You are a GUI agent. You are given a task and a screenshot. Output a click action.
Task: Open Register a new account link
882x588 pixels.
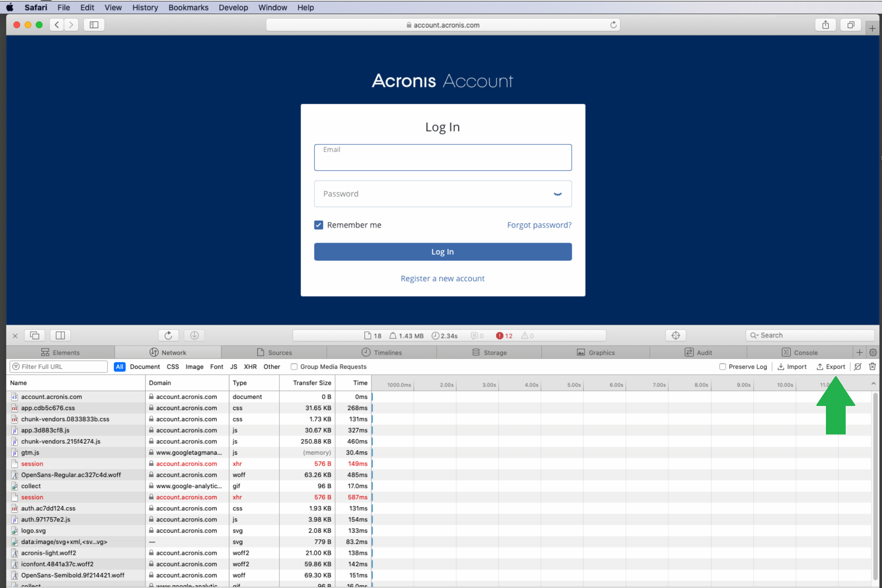[x=442, y=279]
